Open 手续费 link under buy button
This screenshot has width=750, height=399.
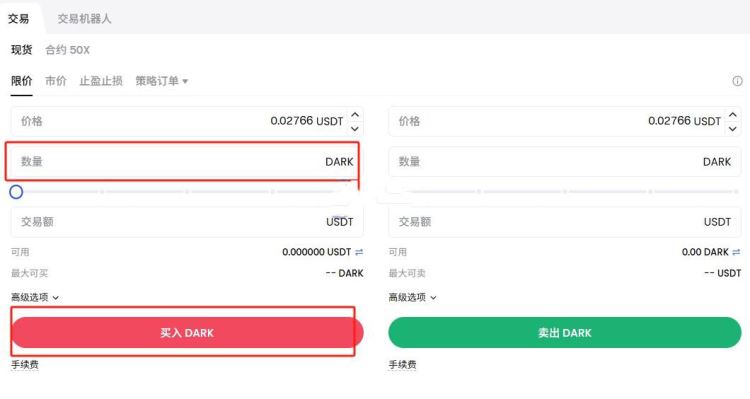pyautogui.click(x=25, y=365)
